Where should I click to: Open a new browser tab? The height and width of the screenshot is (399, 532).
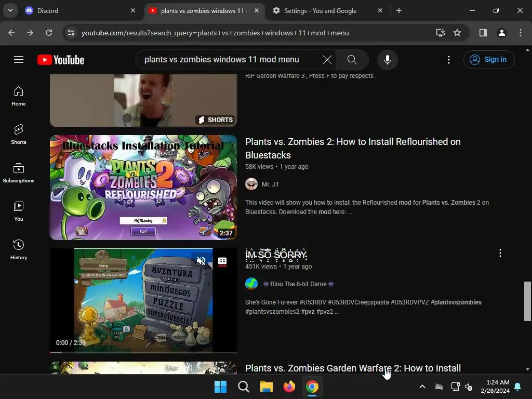coord(399,10)
